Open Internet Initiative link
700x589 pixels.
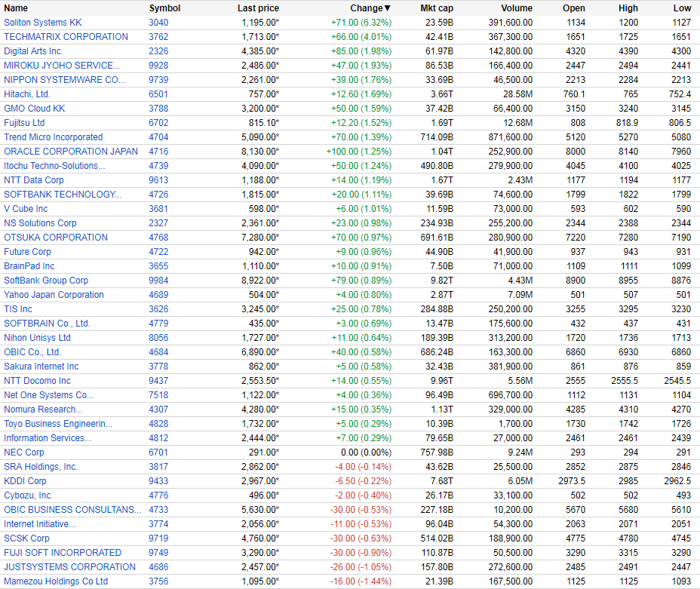[40, 523]
